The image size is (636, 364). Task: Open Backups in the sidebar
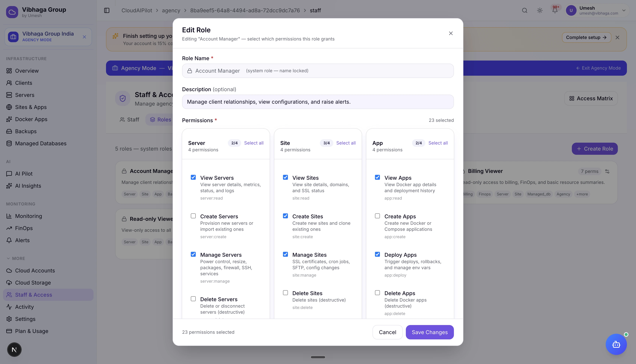(48, 131)
